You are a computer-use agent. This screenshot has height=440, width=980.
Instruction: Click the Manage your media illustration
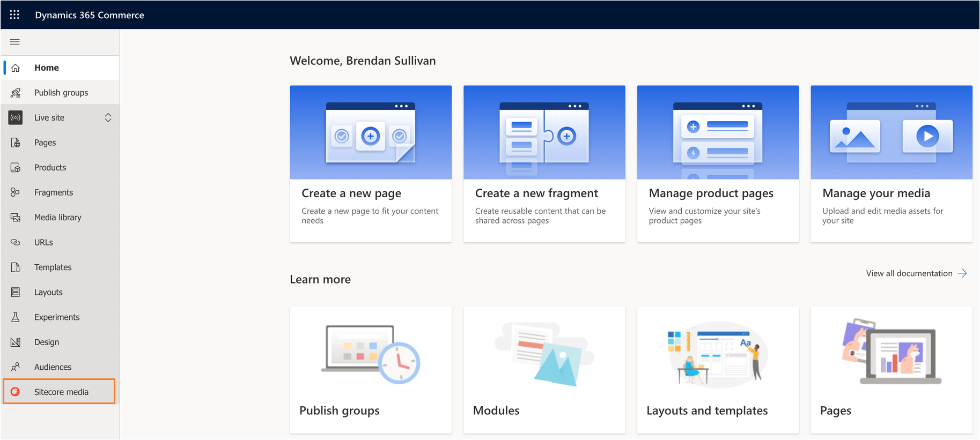pos(891,132)
